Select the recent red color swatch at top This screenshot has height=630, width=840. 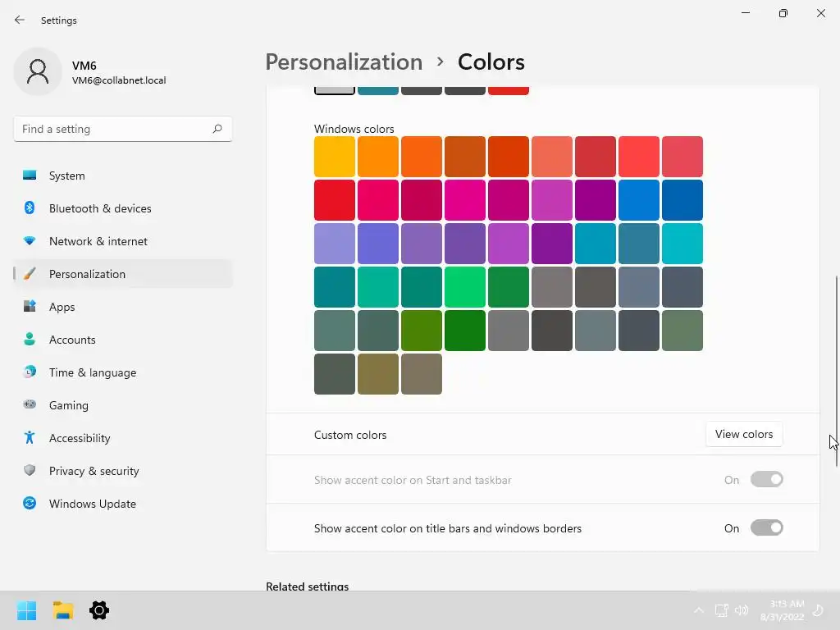509,90
